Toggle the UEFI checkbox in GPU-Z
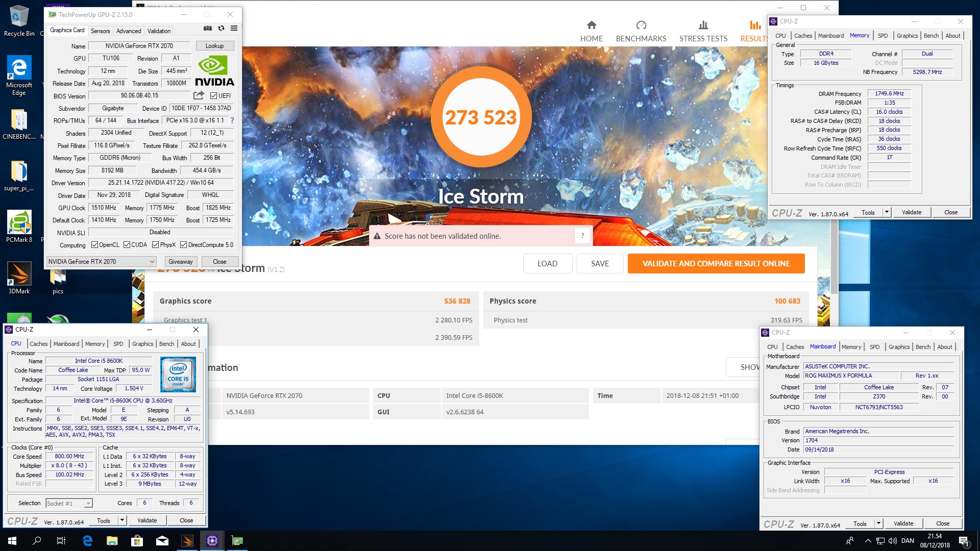This screenshot has height=551, width=980. click(x=214, y=95)
